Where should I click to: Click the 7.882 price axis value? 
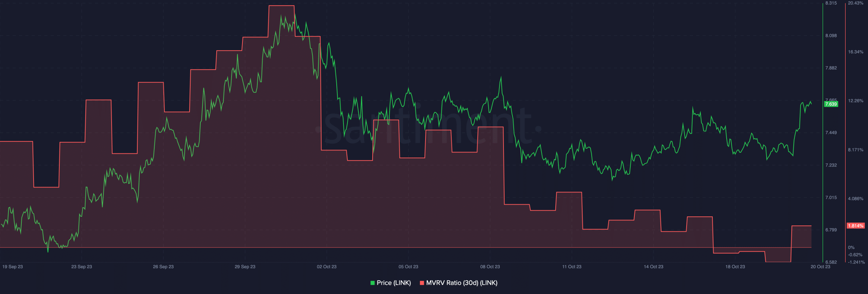click(x=831, y=68)
